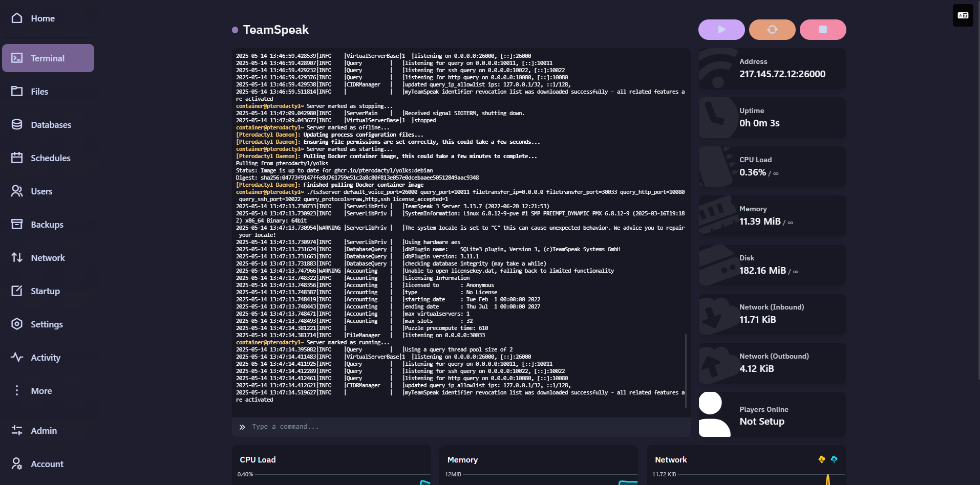The height and width of the screenshot is (485, 980).
Task: Click the Players Online avatar icon
Action: point(714,414)
